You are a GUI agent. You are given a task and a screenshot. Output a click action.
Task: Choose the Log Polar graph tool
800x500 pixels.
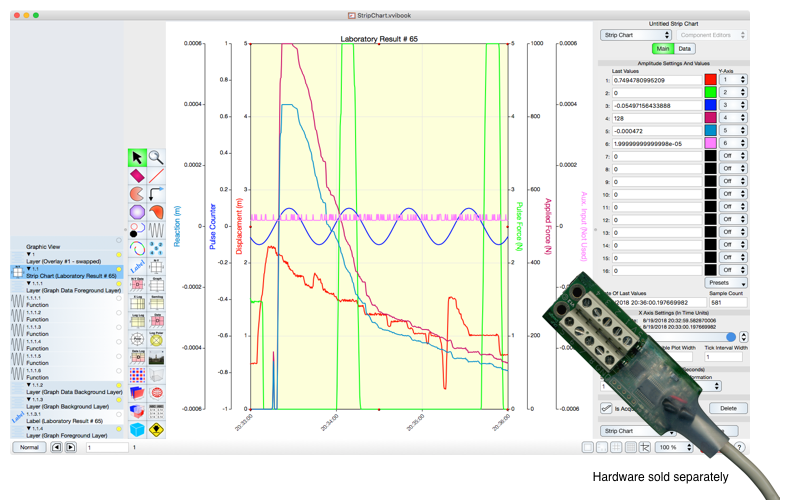click(x=156, y=339)
